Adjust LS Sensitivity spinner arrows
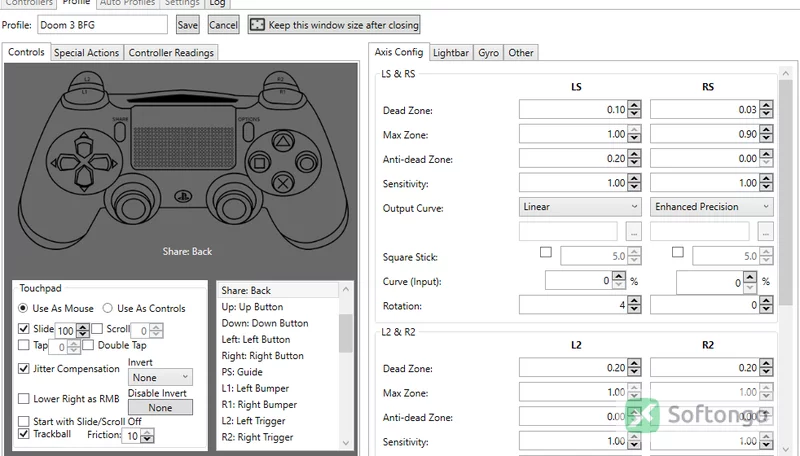 point(634,183)
